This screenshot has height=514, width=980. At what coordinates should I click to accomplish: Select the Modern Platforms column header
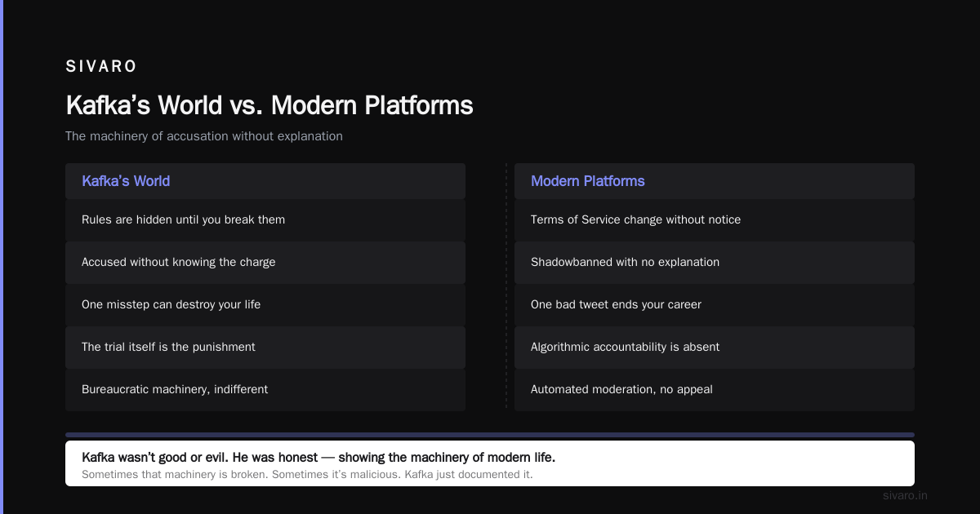tap(715, 181)
